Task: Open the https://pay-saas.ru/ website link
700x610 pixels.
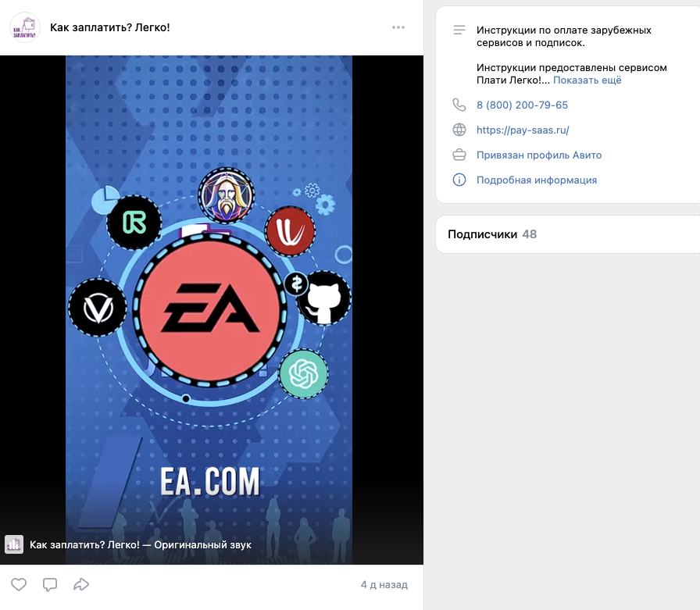Action: pyautogui.click(x=523, y=130)
